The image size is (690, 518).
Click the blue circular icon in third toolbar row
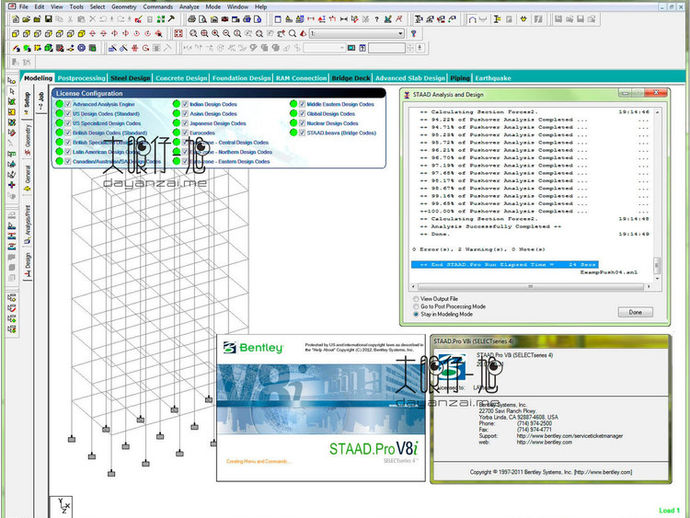[x=81, y=48]
